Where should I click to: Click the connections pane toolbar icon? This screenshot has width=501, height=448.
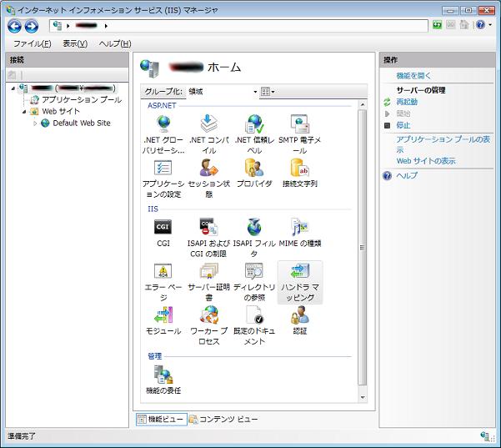coord(12,75)
